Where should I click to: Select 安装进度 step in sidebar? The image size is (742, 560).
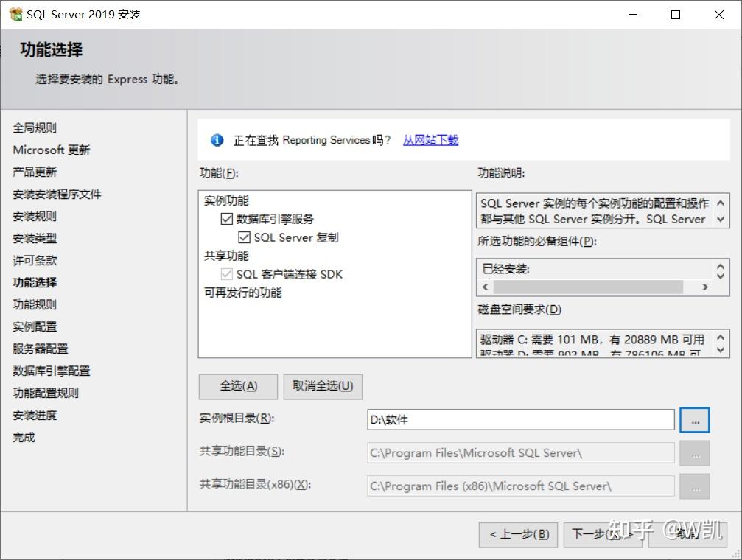tap(35, 415)
